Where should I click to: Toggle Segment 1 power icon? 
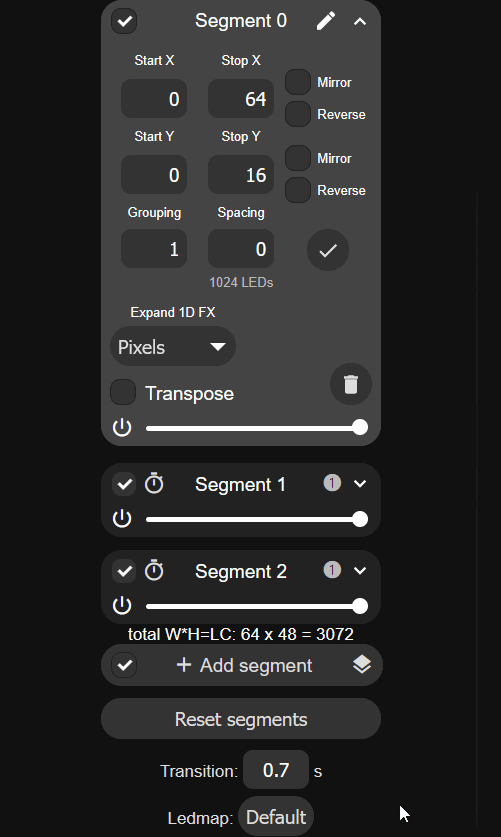click(122, 518)
